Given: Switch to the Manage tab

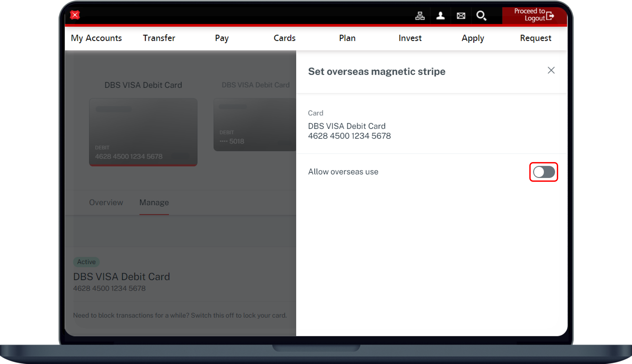Looking at the screenshot, I should [154, 202].
